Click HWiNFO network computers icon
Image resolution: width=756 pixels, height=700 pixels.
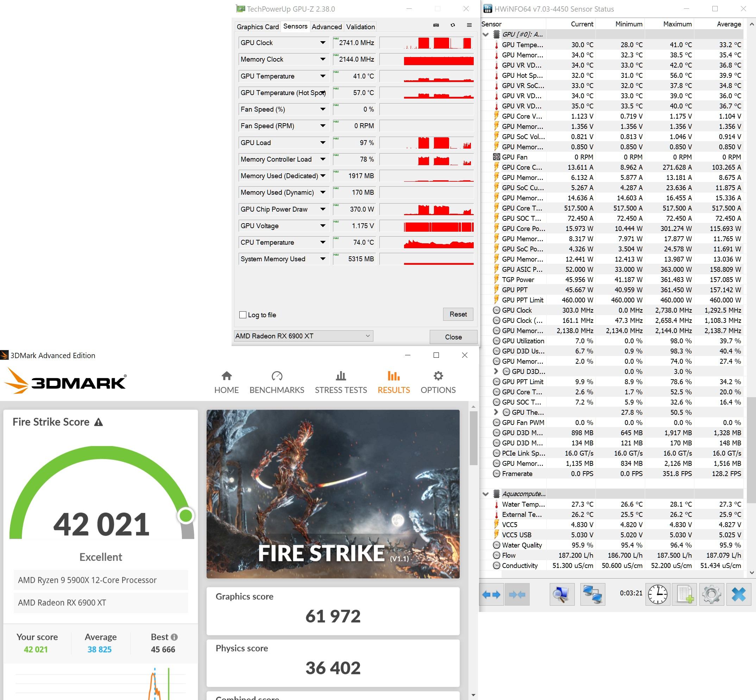coord(593,594)
